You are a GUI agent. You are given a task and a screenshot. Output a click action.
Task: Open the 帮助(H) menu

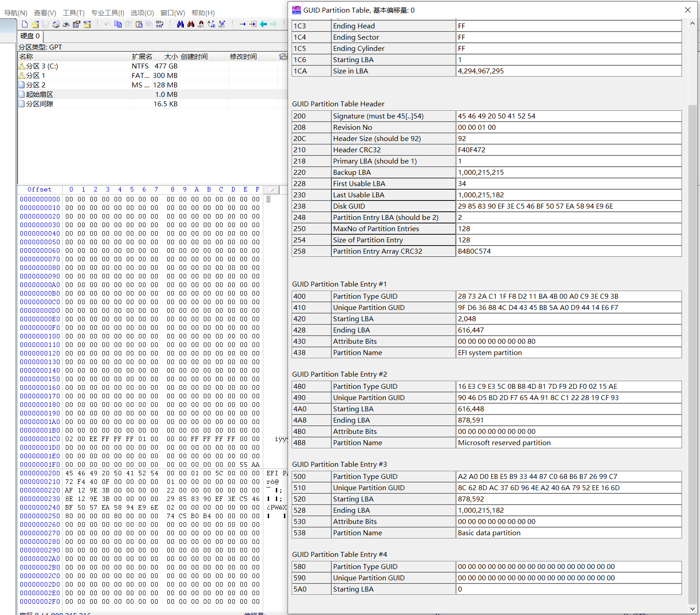(203, 13)
